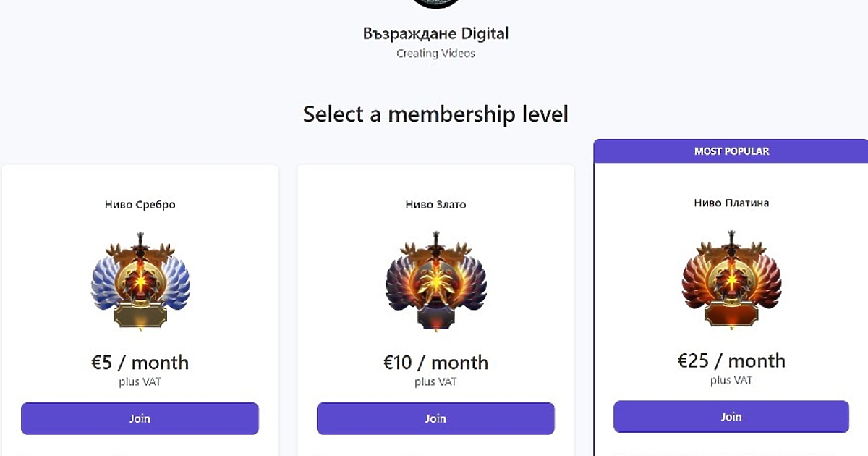Click the creator avatar at the top
Viewport: 868px width, 456px height.
tap(435, 3)
